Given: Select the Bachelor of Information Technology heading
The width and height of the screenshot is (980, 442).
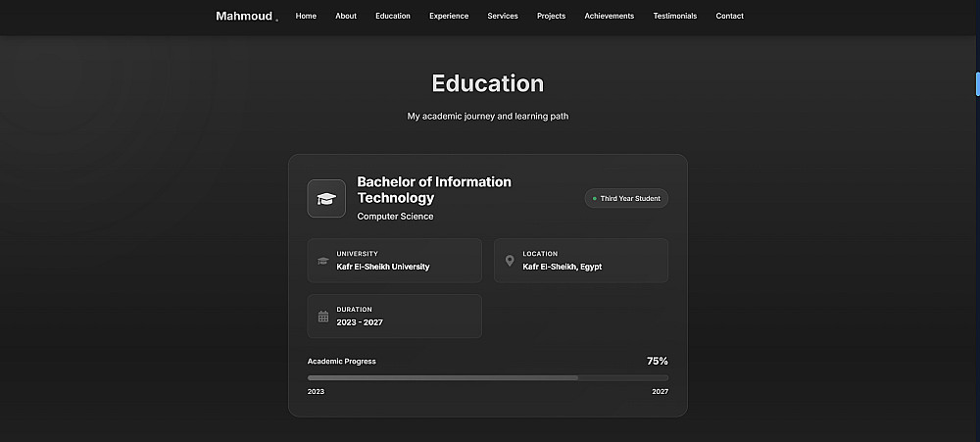Looking at the screenshot, I should coord(434,190).
